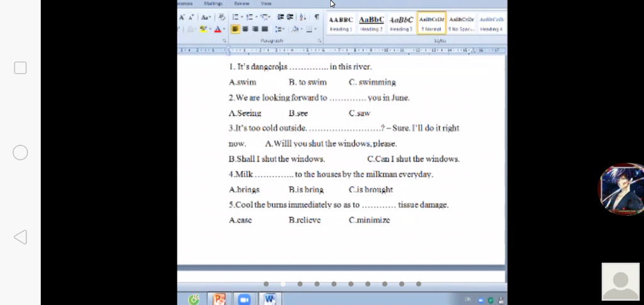Open line spacing dropdown arrow
This screenshot has width=644, height=305.
284,29
